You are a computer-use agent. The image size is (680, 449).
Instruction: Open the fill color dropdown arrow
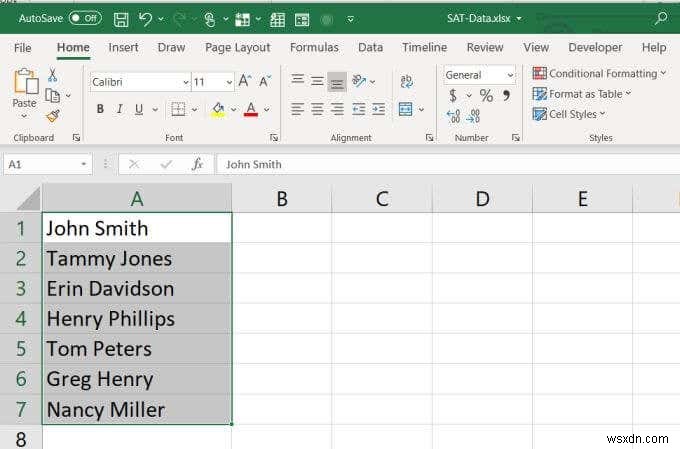[233, 109]
